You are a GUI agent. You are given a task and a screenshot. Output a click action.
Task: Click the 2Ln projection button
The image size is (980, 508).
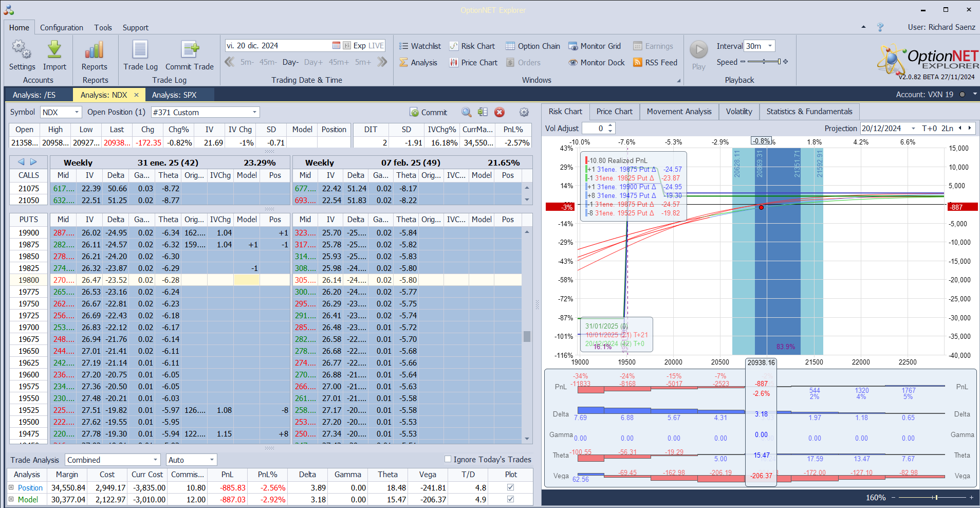[947, 129]
